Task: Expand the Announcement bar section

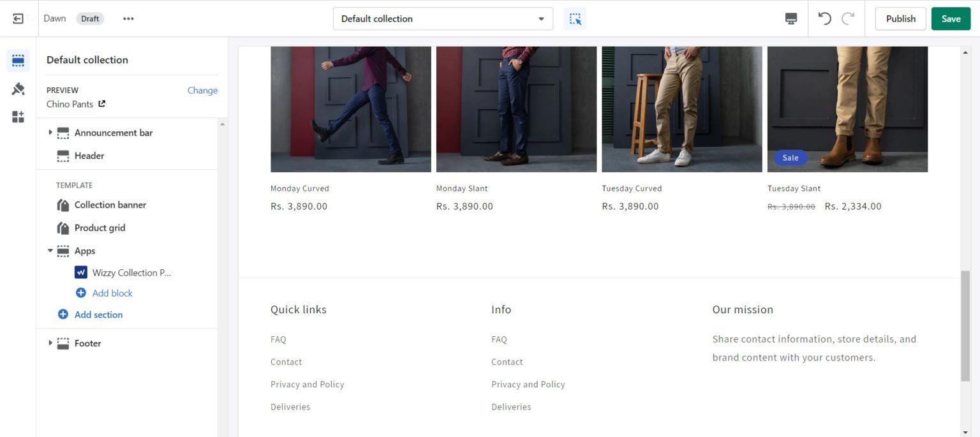Action: pyautogui.click(x=51, y=133)
